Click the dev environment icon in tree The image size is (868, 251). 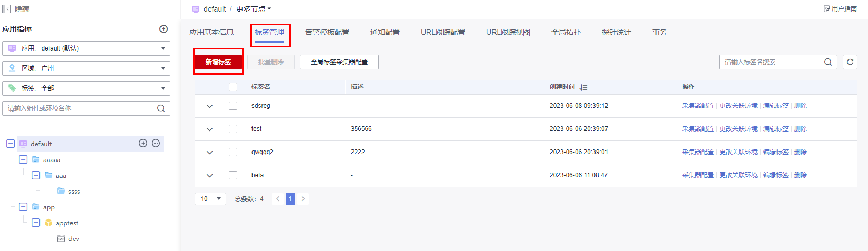61,238
